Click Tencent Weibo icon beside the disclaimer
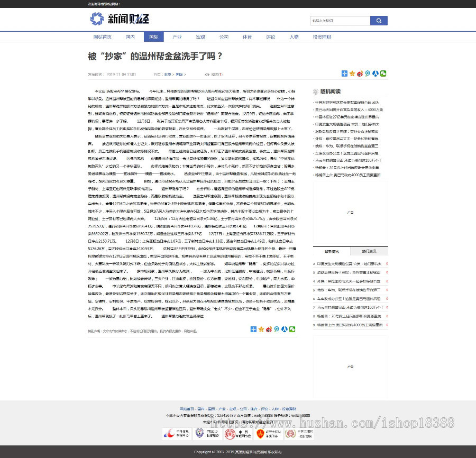 [x=277, y=329]
